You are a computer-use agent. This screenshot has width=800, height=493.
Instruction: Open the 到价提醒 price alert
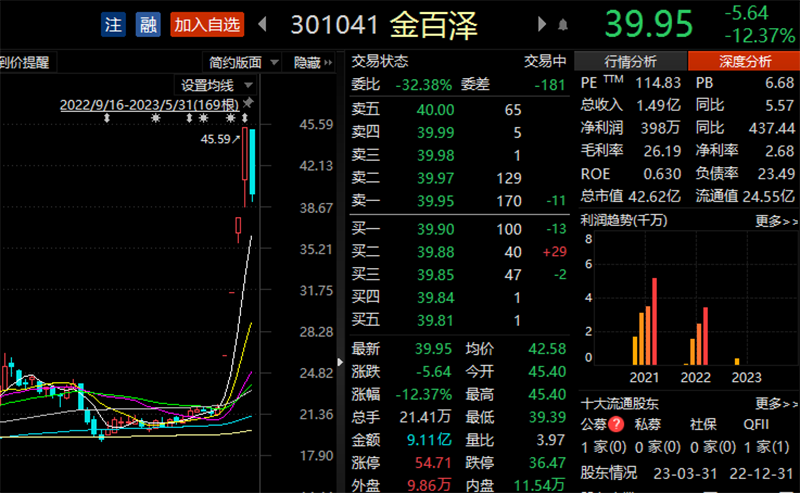tap(24, 62)
